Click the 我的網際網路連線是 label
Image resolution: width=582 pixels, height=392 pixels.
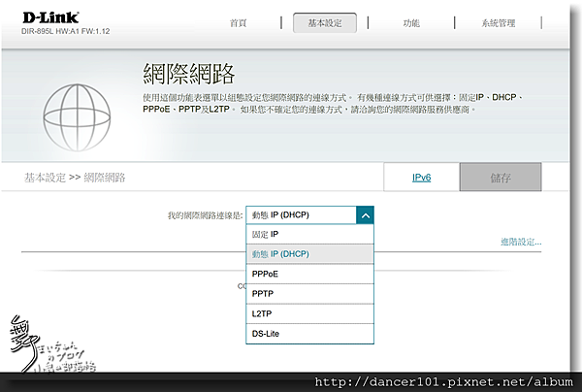tap(205, 215)
